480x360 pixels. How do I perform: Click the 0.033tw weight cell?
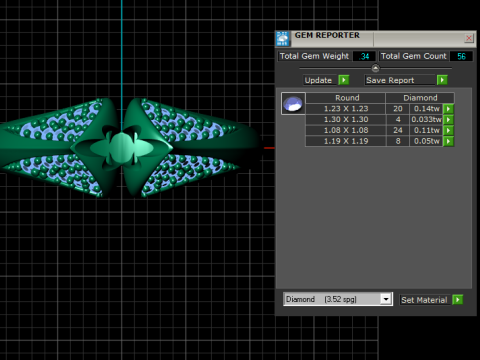426,119
